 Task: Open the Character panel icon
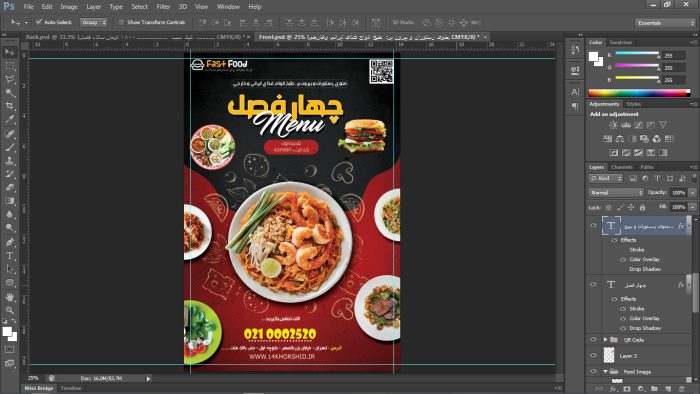[x=575, y=92]
